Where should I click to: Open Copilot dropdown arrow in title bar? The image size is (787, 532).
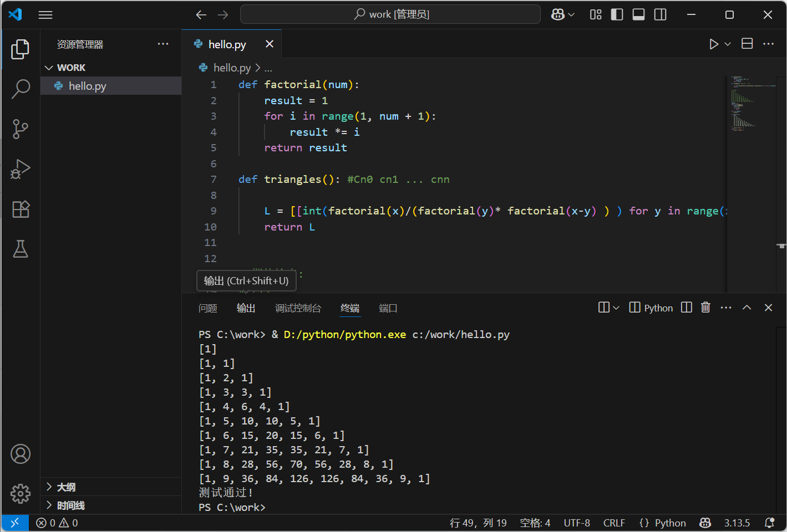click(571, 14)
